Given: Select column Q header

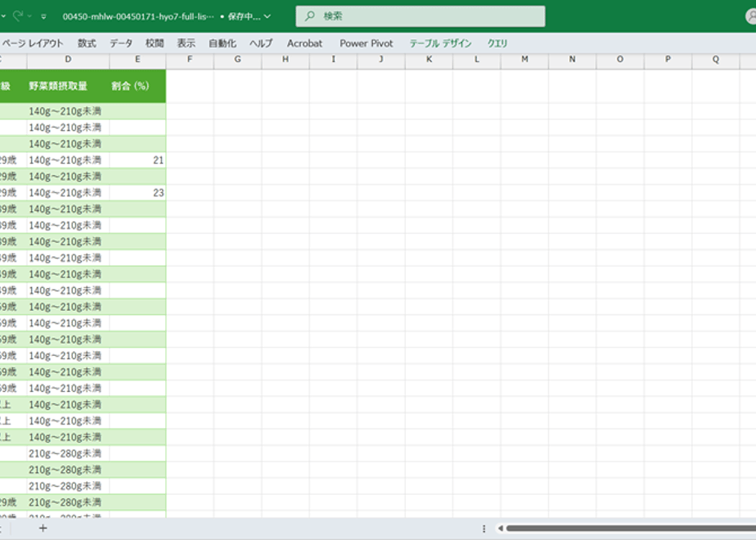Looking at the screenshot, I should point(715,59).
